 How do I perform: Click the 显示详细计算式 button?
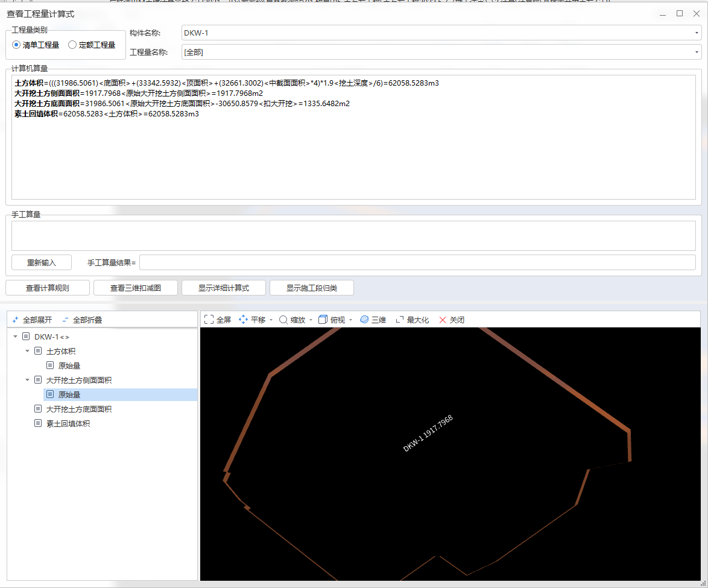tap(224, 288)
